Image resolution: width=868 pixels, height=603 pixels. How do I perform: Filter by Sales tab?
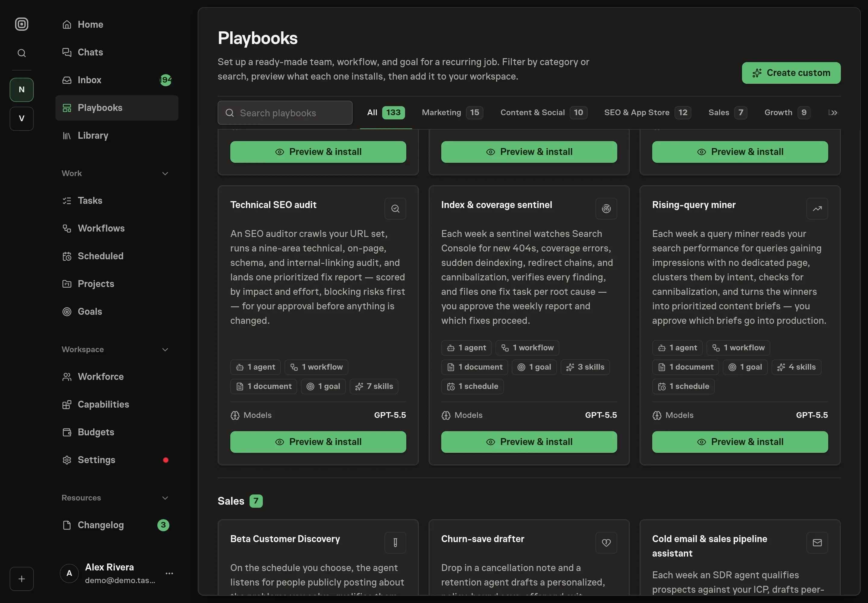point(728,112)
